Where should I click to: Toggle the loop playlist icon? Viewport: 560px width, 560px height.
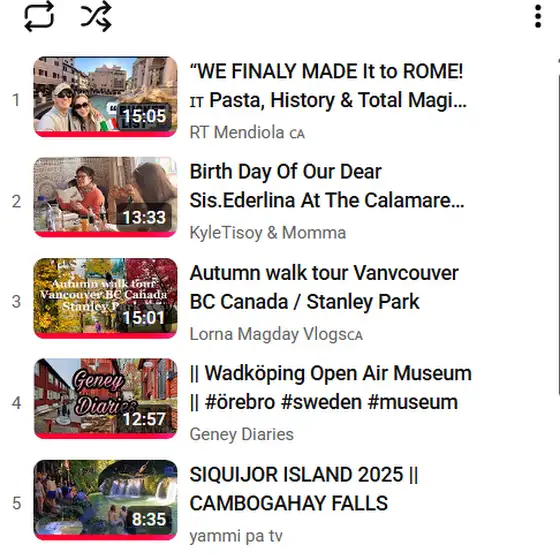tap(39, 16)
